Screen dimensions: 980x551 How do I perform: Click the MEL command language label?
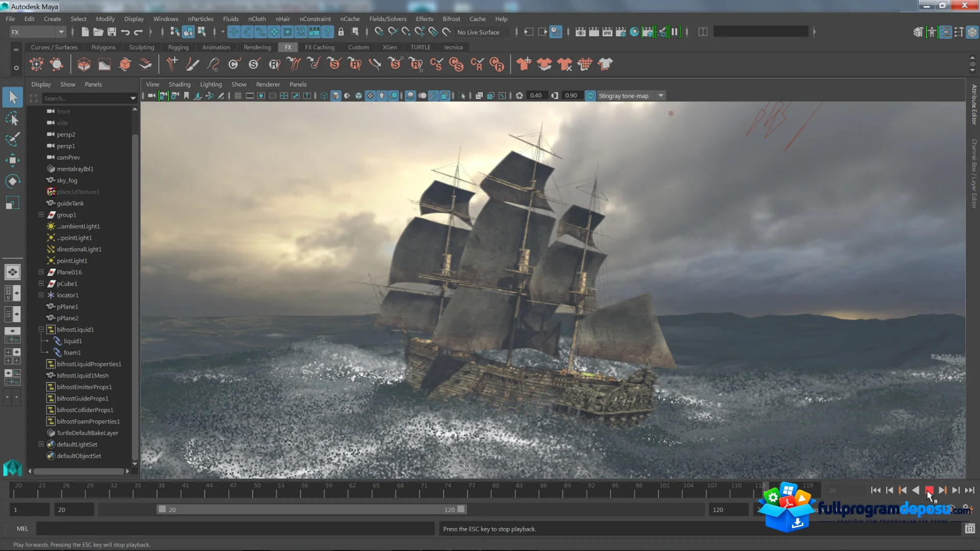pos(22,529)
